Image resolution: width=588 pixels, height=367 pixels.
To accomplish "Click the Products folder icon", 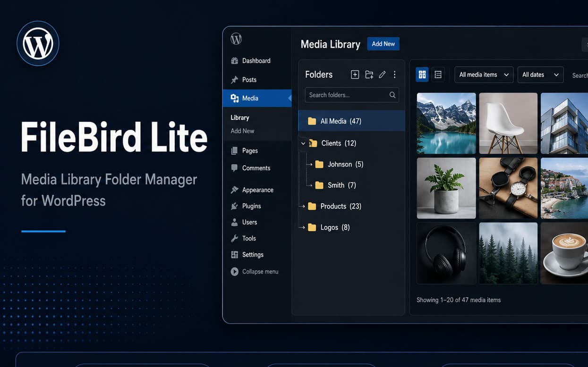I will [312, 206].
